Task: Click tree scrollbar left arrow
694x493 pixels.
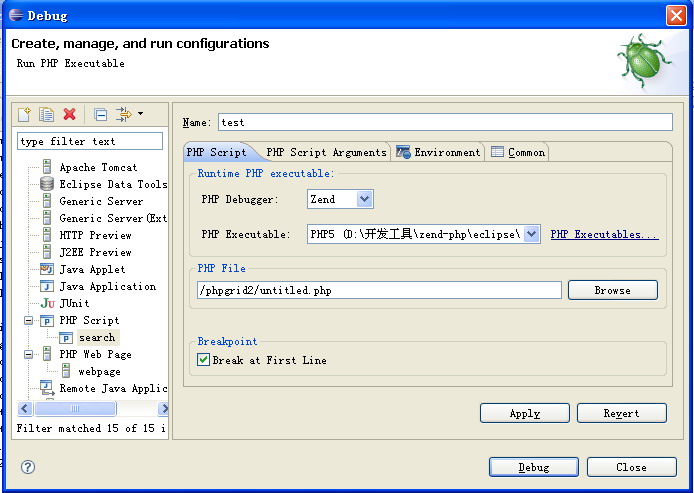Action: pos(25,408)
